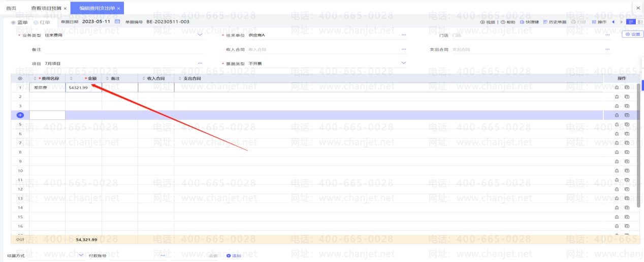
Task: Click the 操作 column header
Action: point(622,79)
